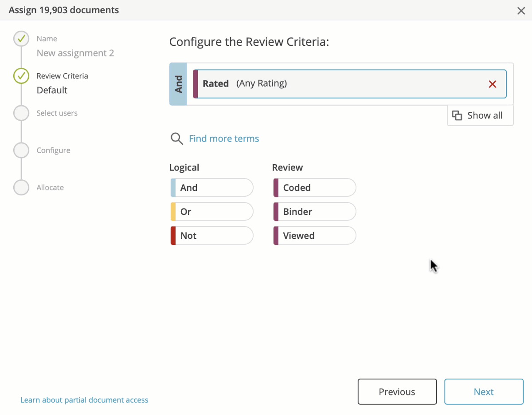
Task: Click the Name step checkmark circle
Action: [21, 39]
